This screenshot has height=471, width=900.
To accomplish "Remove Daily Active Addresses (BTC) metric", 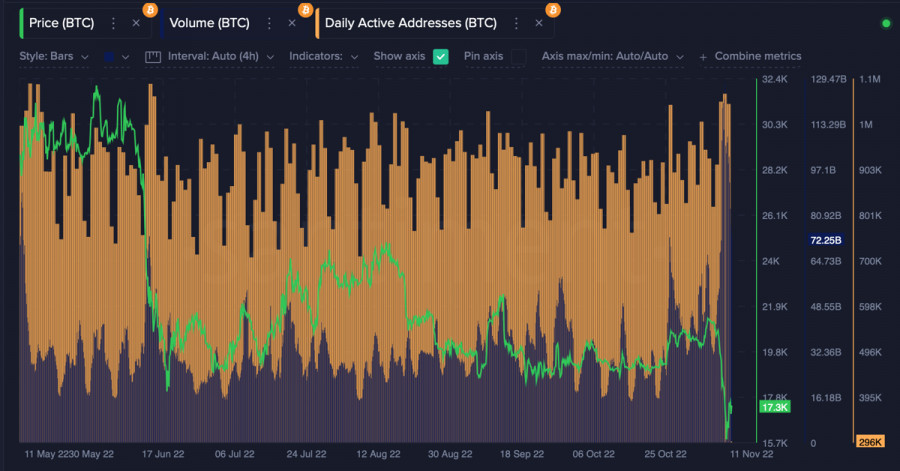I will click(539, 23).
